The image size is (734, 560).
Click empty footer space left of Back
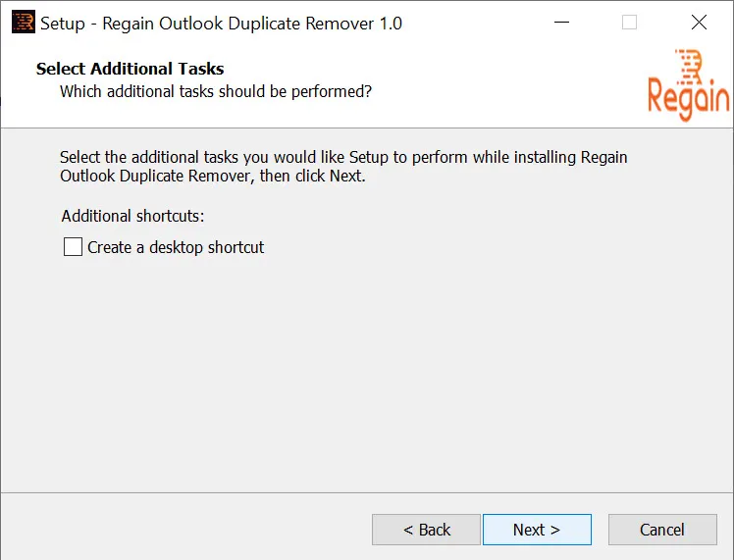tap(187, 530)
